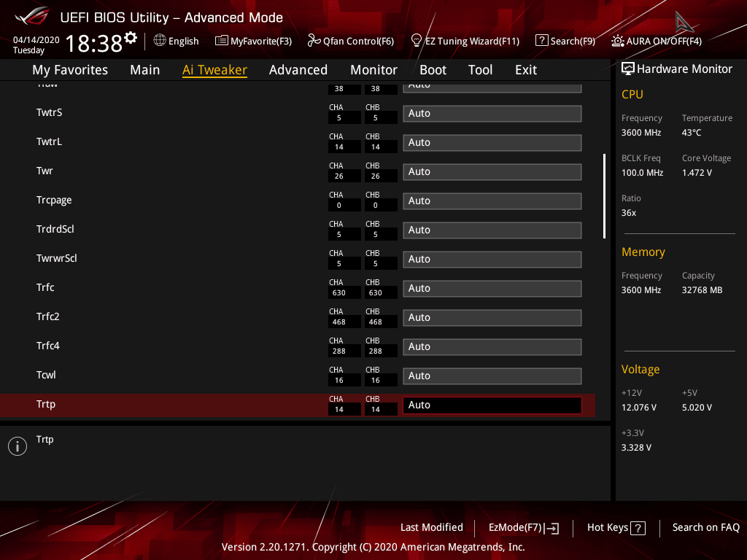747x560 pixels.
Task: Click the Trfc2 CHB value 468
Action: [376, 322]
